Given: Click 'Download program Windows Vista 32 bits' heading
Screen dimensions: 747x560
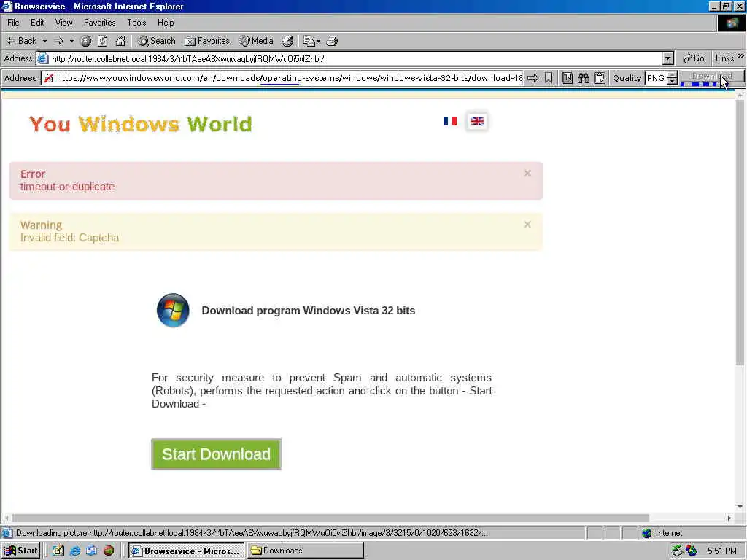Looking at the screenshot, I should (309, 311).
